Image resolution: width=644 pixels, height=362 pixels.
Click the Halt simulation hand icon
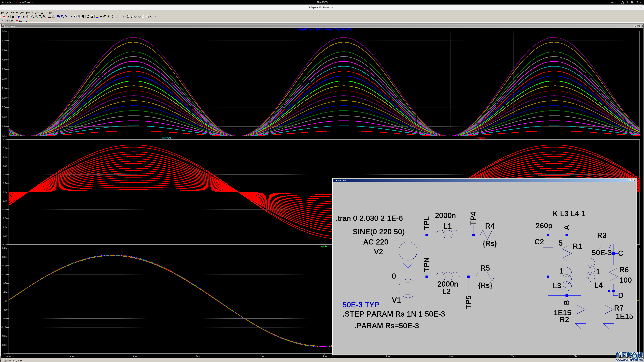pos(27,16)
